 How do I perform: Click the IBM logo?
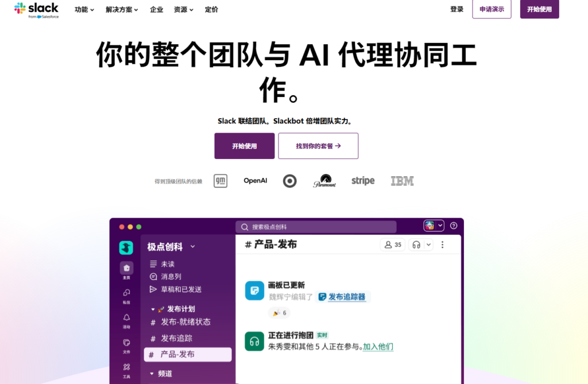(403, 181)
